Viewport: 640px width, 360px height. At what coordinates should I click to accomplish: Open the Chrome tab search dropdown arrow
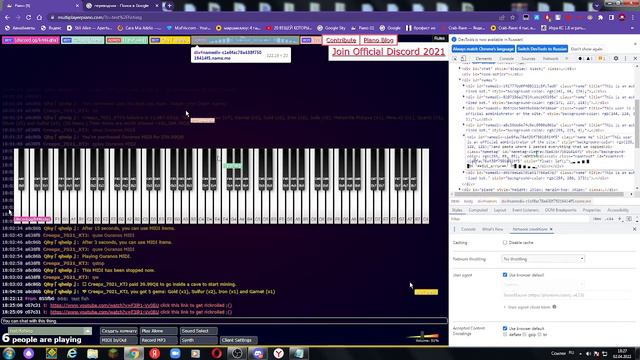coord(596,6)
